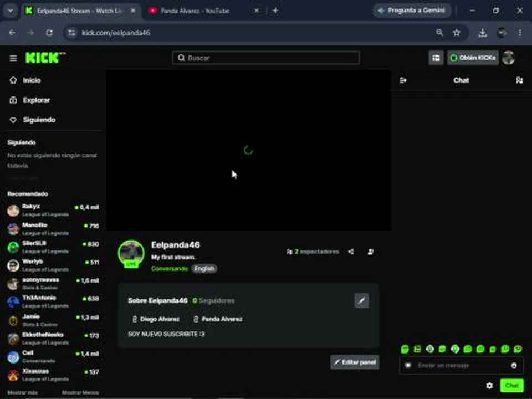This screenshot has height=399, width=532.
Task: Open the creator dashboard icon beside Obtén KICKs
Action: pyautogui.click(x=436, y=58)
